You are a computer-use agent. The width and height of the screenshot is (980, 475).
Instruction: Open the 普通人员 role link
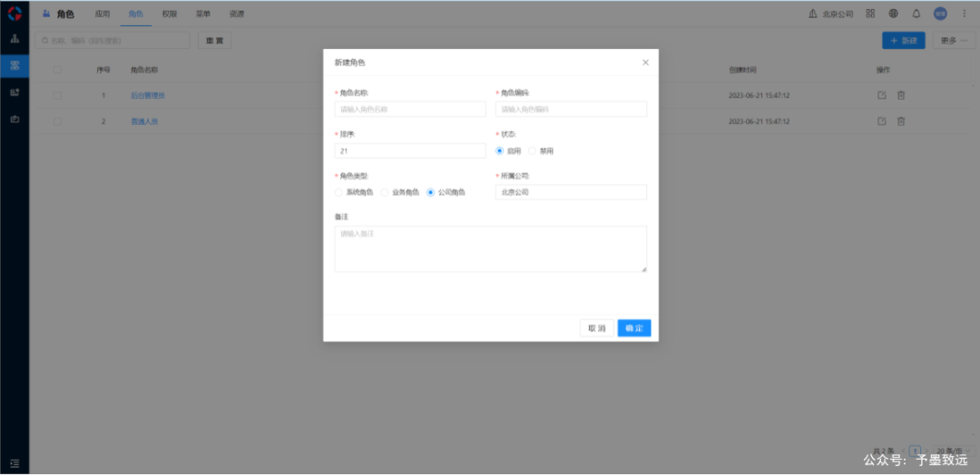point(144,121)
